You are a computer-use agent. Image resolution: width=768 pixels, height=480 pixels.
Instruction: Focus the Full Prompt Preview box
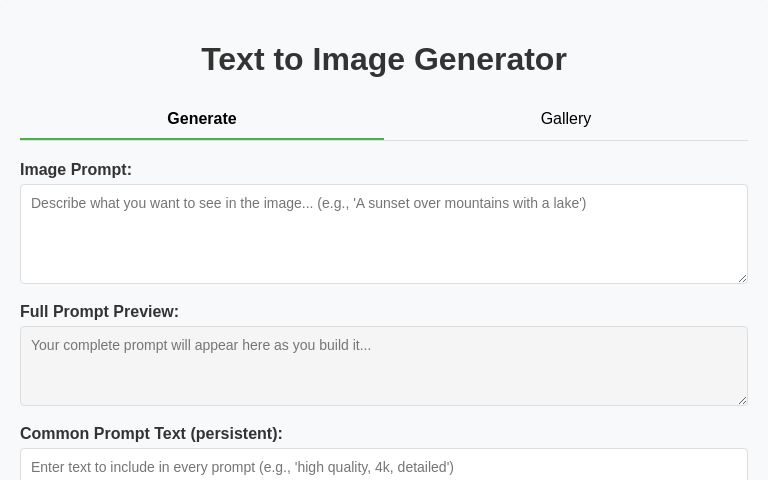point(384,366)
